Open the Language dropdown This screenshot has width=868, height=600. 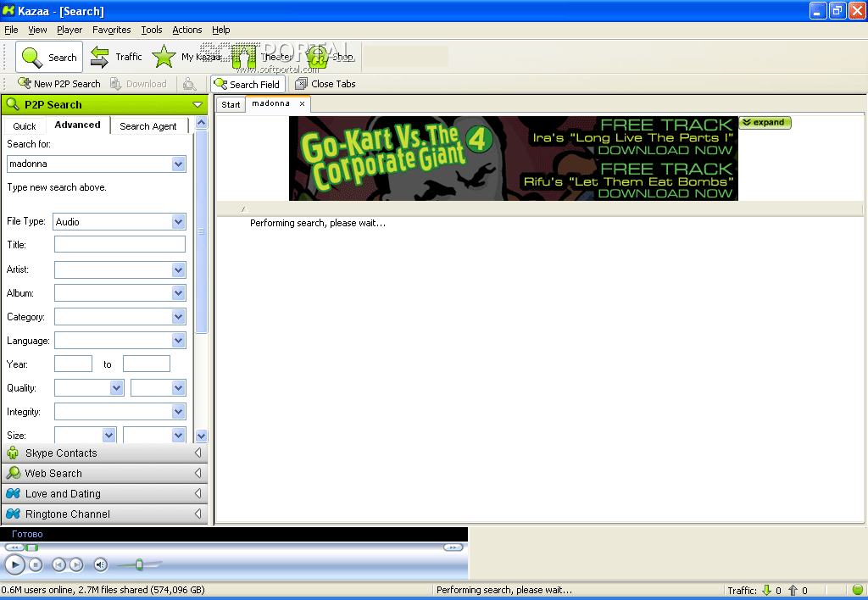(x=178, y=341)
